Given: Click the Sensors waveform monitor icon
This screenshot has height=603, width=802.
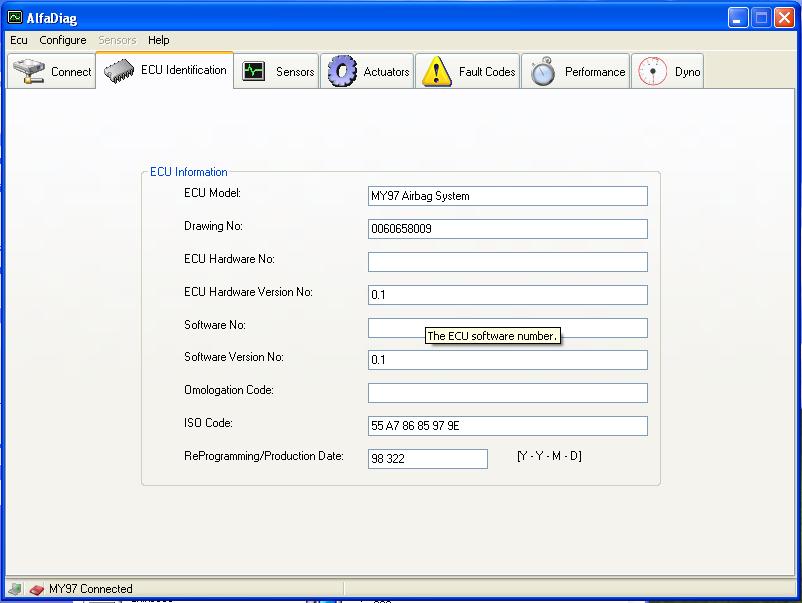Looking at the screenshot, I should coord(254,72).
